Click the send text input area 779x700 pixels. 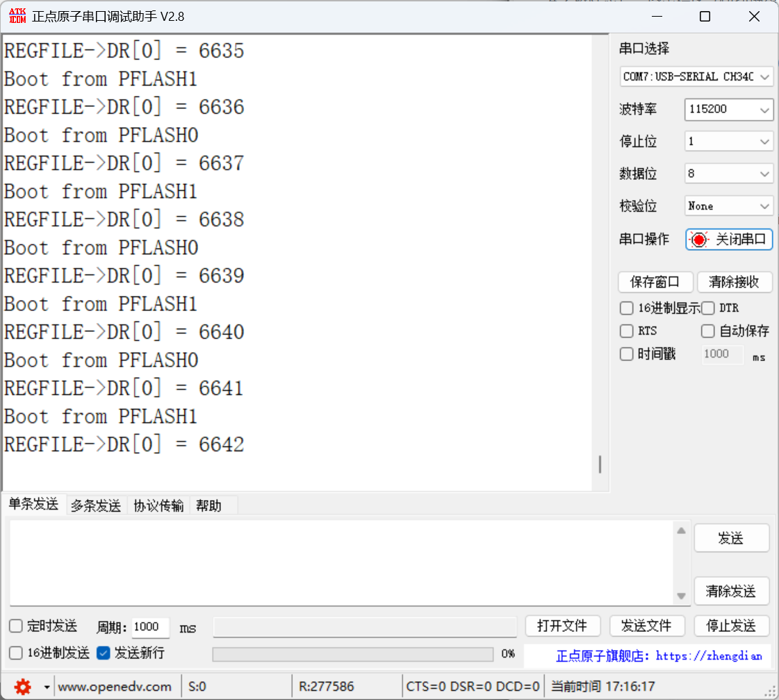[x=341, y=562]
